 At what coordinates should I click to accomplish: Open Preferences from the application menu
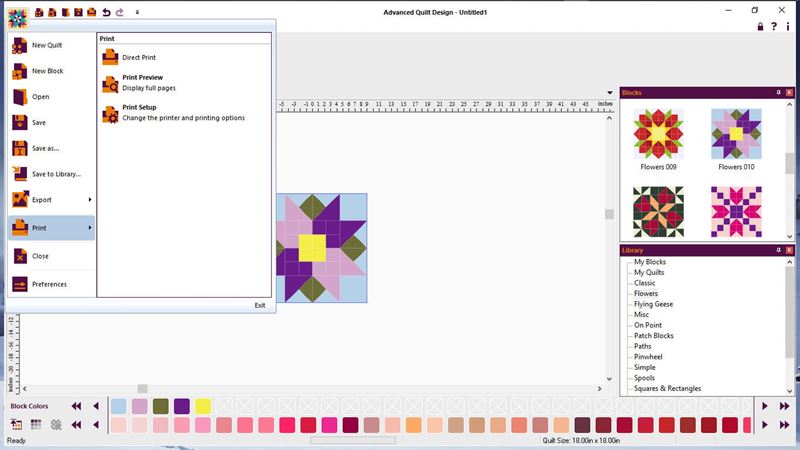coord(49,285)
